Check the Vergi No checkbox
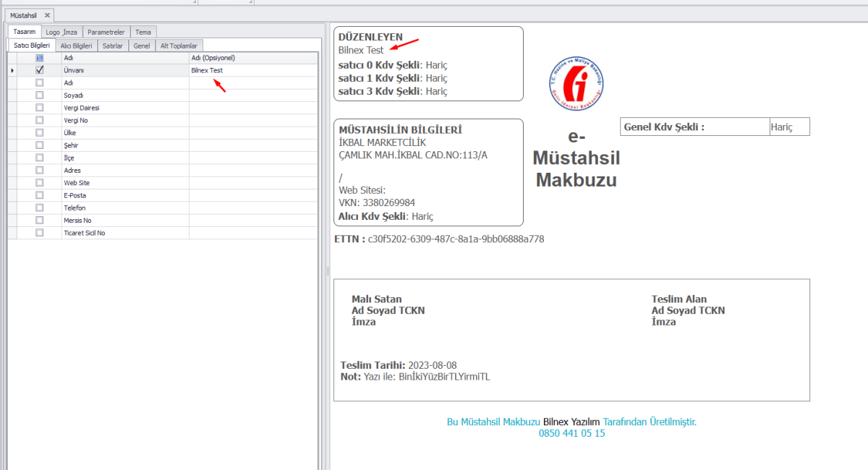This screenshot has width=868, height=470. click(x=40, y=120)
